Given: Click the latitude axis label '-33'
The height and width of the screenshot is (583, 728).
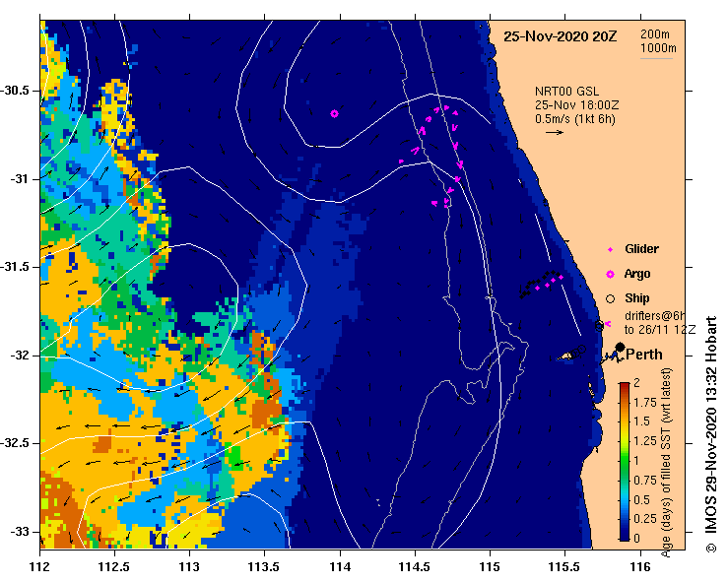Looking at the screenshot, I should (20, 532).
